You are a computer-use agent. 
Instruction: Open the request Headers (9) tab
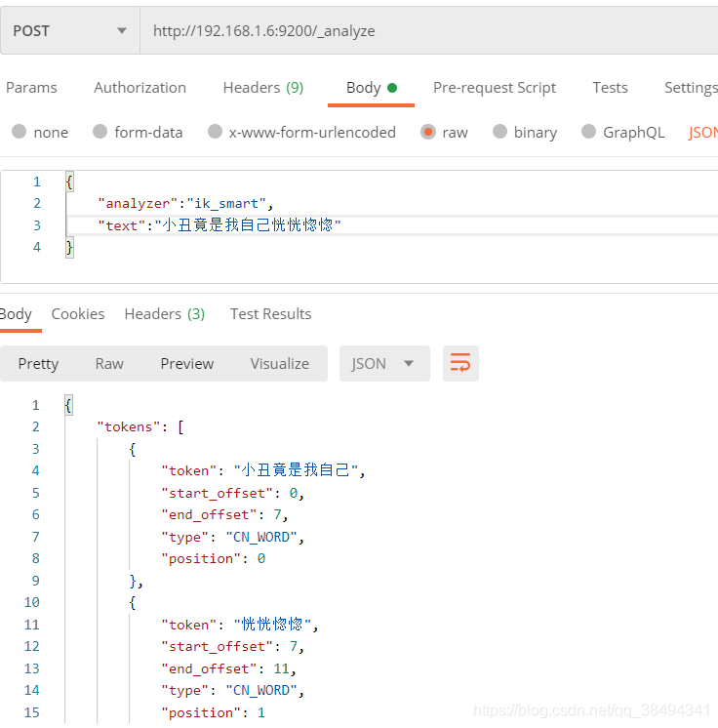[x=262, y=88]
